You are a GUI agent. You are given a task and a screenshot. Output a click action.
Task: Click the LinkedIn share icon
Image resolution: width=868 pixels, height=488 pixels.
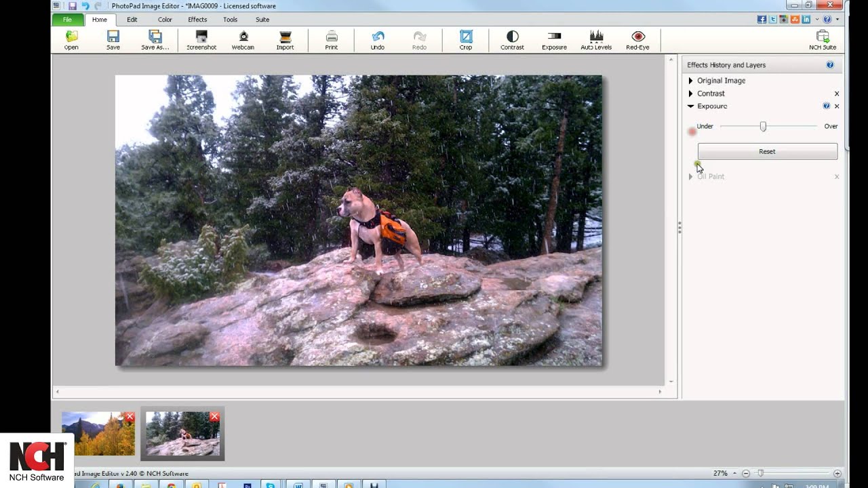806,20
